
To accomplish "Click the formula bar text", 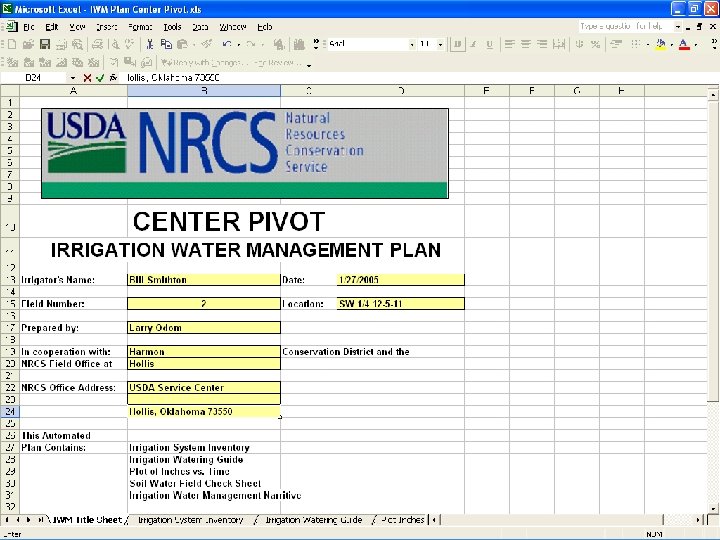I will pos(173,78).
